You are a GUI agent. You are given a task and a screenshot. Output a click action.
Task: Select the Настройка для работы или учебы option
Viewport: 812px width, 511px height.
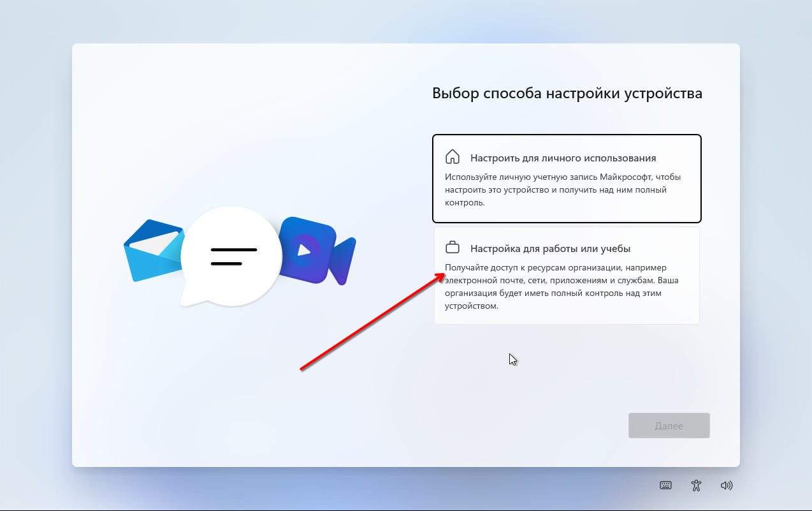567,276
